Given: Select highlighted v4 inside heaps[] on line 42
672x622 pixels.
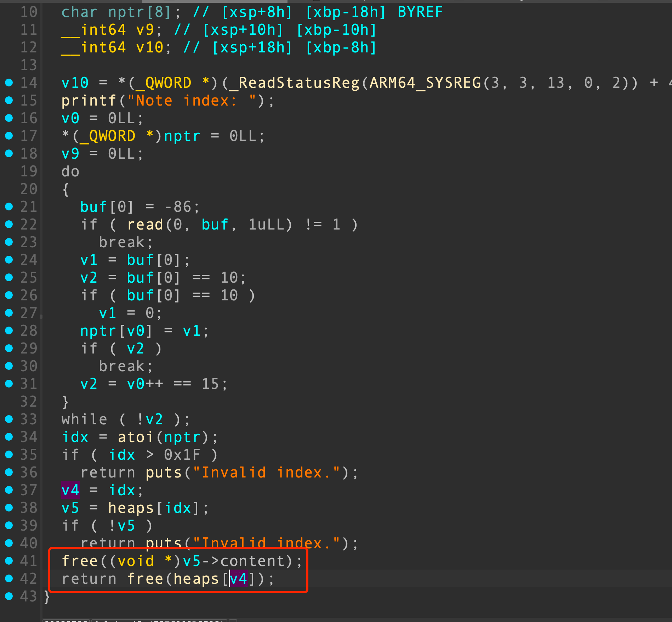Looking at the screenshot, I should [x=238, y=579].
